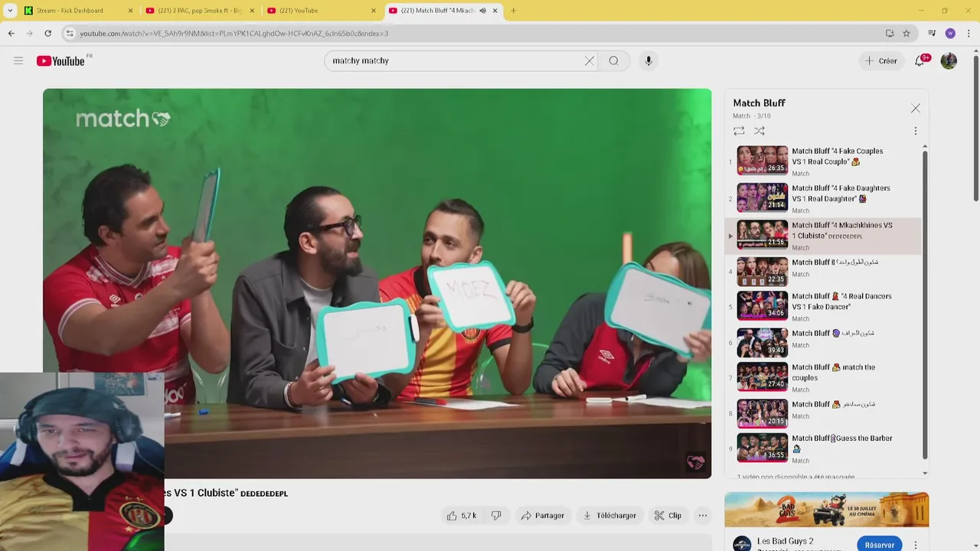This screenshot has height=551, width=980.
Task: Open media controls in browser toolbar
Action: 932,33
